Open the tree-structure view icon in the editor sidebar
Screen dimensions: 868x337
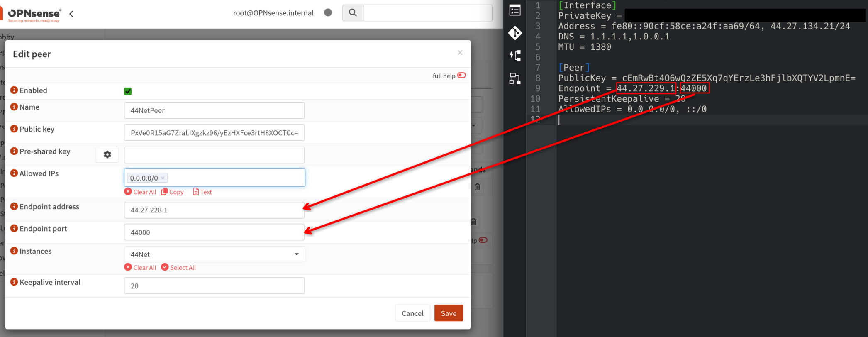[x=515, y=55]
